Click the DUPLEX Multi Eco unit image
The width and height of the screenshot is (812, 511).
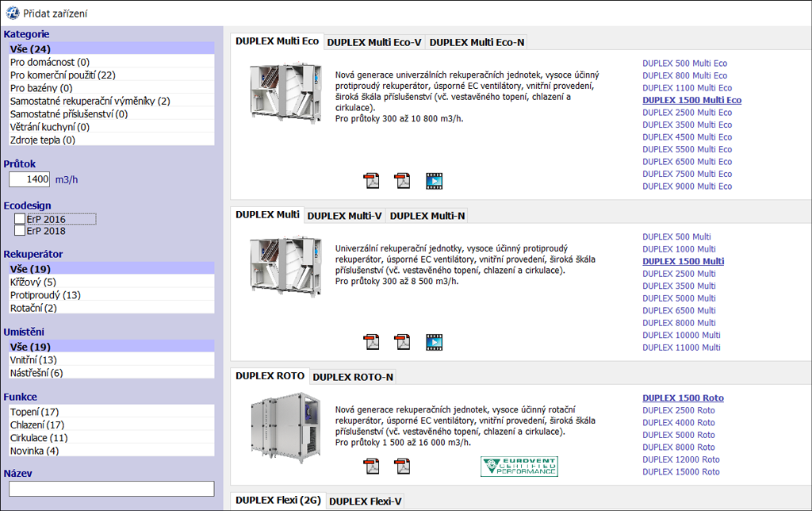click(285, 94)
